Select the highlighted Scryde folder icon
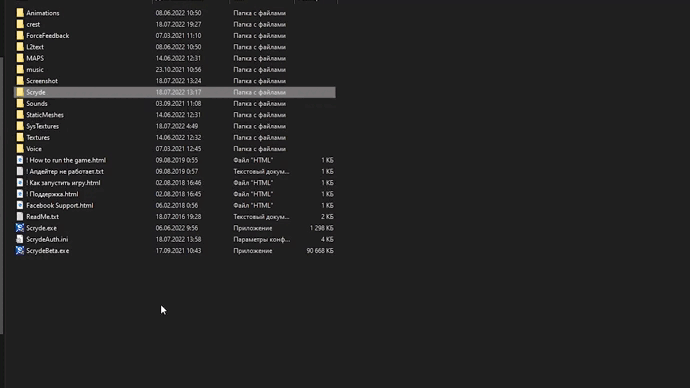This screenshot has height=388, width=690. point(20,92)
